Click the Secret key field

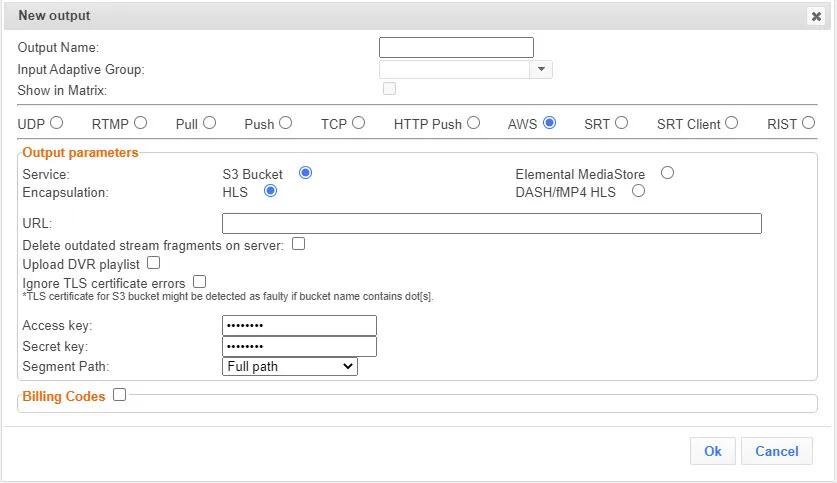(299, 346)
